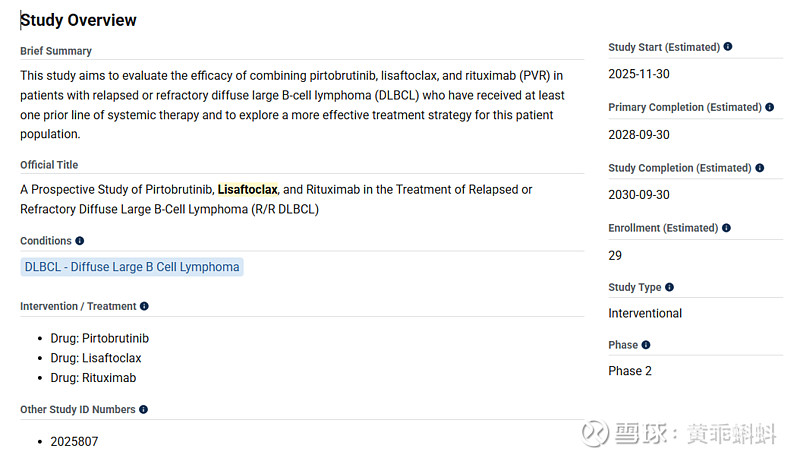The height and width of the screenshot is (458, 800).
Task: Open Enrollment (Estimated) info icon
Action: pyautogui.click(x=727, y=228)
